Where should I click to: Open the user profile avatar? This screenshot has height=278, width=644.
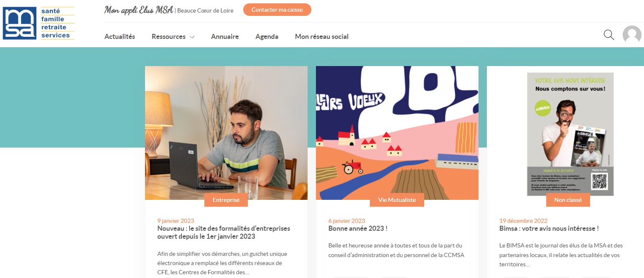[632, 35]
